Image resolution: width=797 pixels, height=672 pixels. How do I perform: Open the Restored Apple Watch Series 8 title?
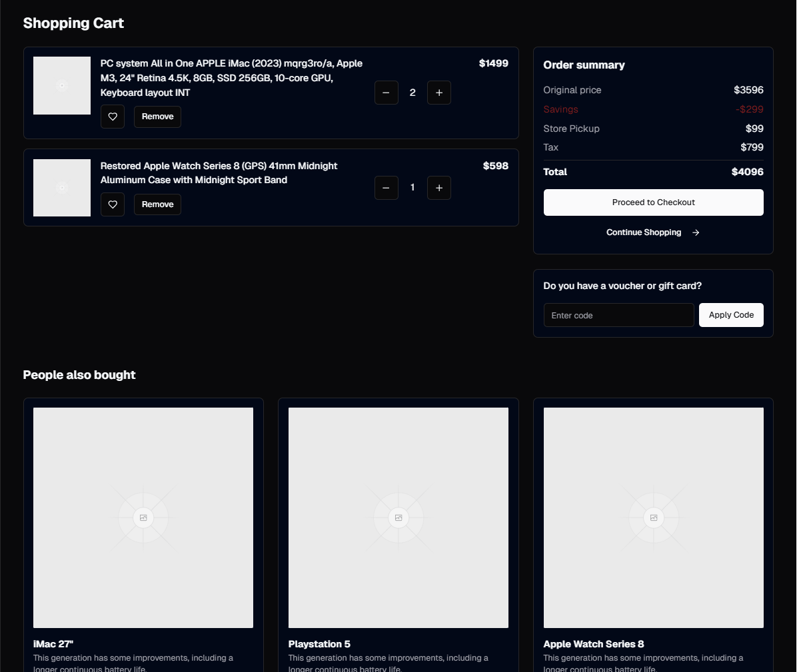click(x=219, y=172)
